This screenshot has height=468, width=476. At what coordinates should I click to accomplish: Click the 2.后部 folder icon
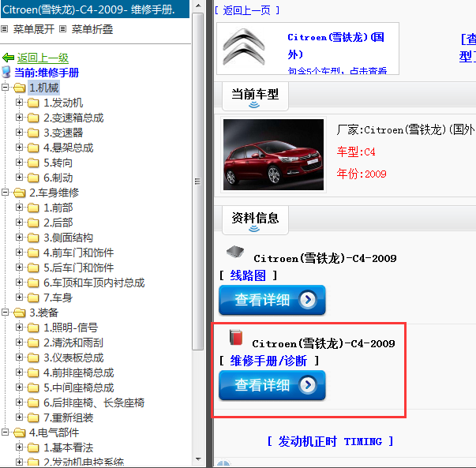click(x=33, y=223)
